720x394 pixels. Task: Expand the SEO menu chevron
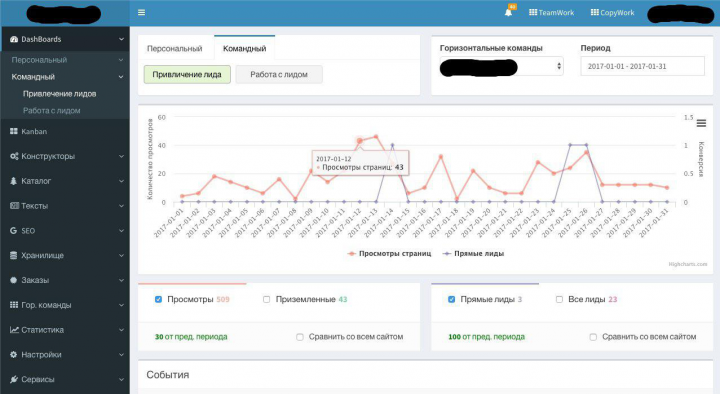click(121, 231)
